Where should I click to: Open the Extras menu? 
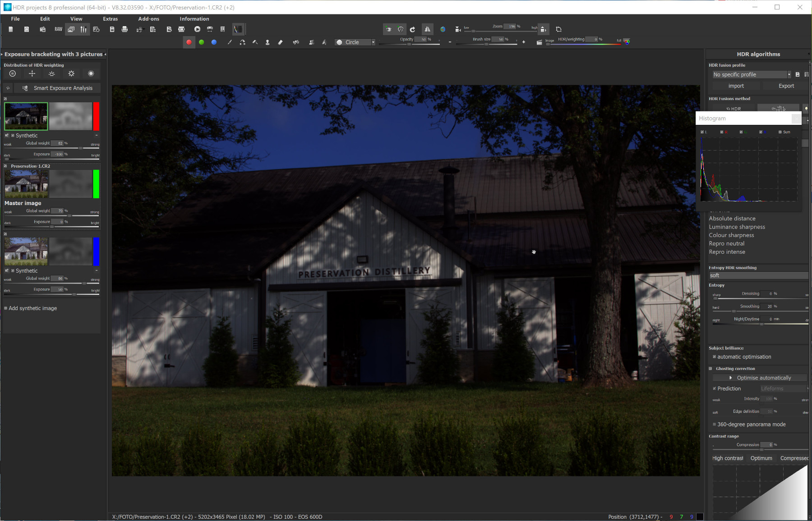111,19
